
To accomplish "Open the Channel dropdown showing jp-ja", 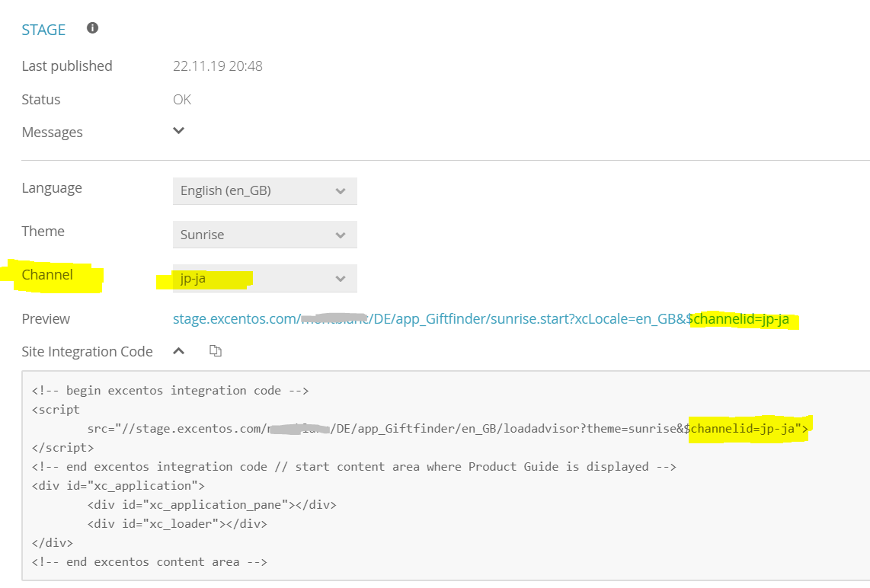I will point(264,279).
